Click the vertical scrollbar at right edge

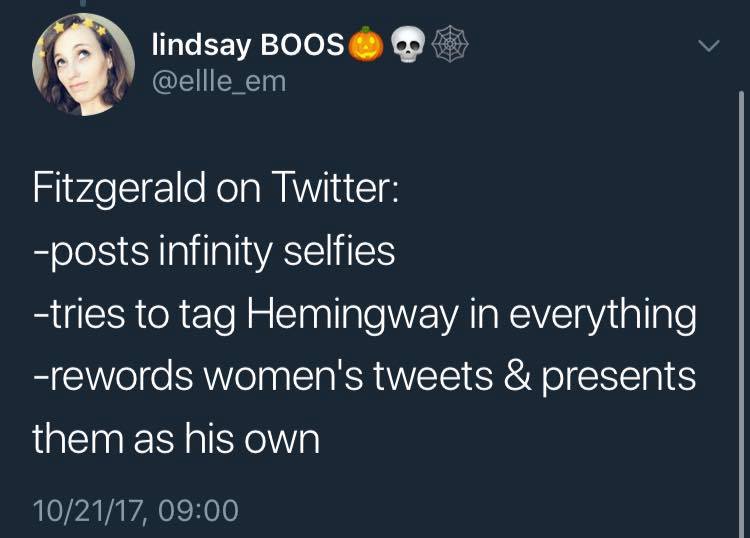(x=741, y=313)
